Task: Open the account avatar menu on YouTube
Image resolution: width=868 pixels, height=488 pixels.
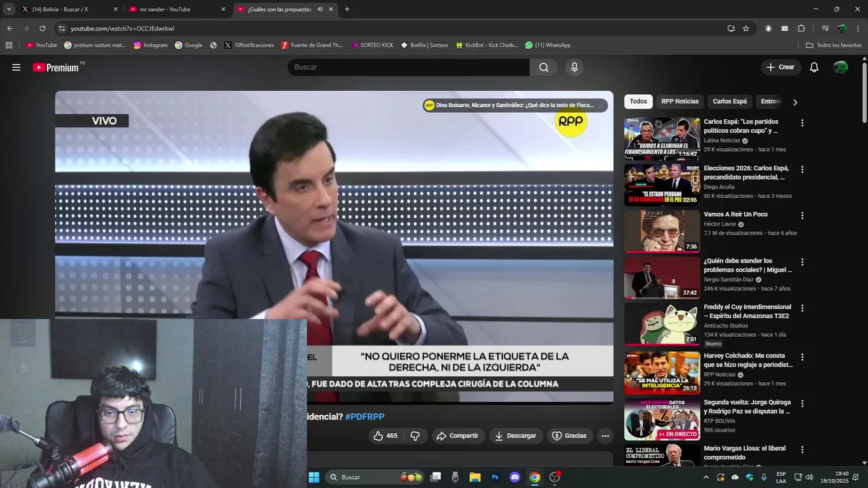Action: (840, 67)
